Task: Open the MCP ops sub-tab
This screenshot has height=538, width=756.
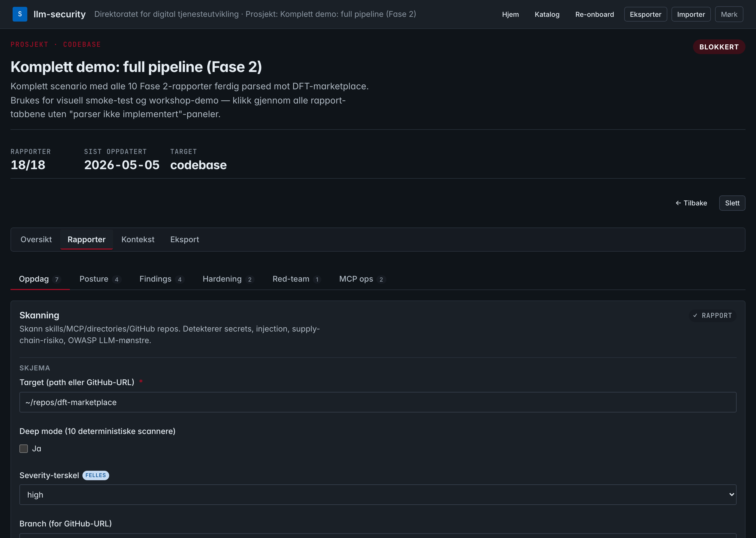Action: coord(363,279)
